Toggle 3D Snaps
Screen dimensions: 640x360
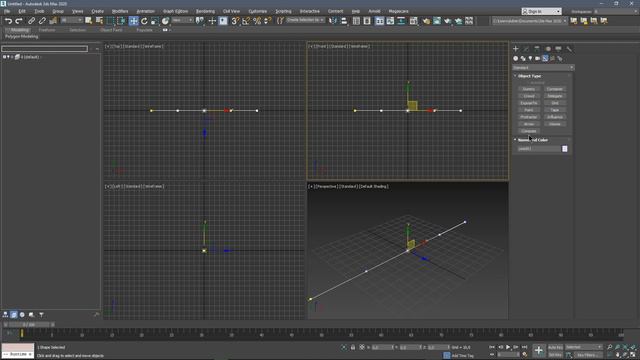pyautogui.click(x=235, y=20)
